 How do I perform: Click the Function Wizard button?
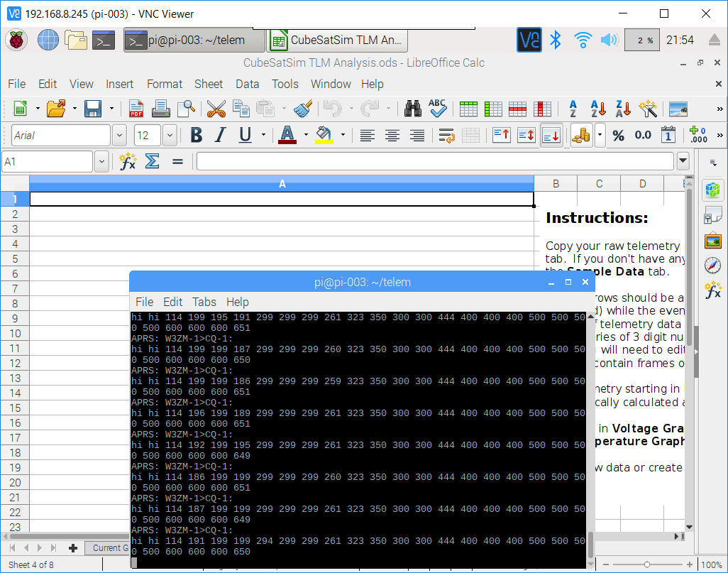click(x=128, y=161)
